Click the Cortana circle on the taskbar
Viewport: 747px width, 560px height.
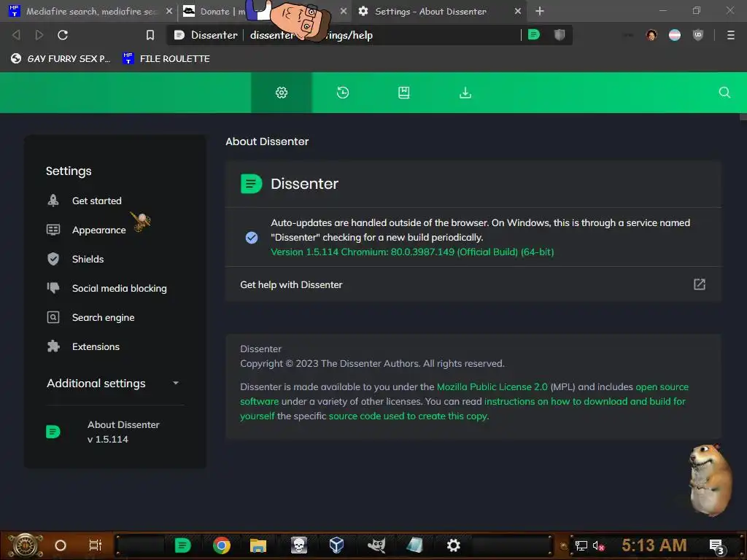pyautogui.click(x=61, y=545)
